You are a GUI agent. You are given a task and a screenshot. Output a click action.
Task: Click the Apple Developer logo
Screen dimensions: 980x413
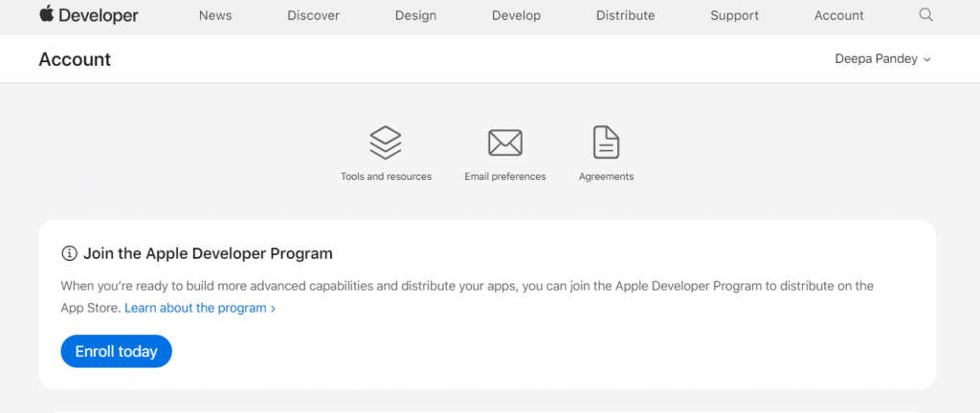point(89,15)
